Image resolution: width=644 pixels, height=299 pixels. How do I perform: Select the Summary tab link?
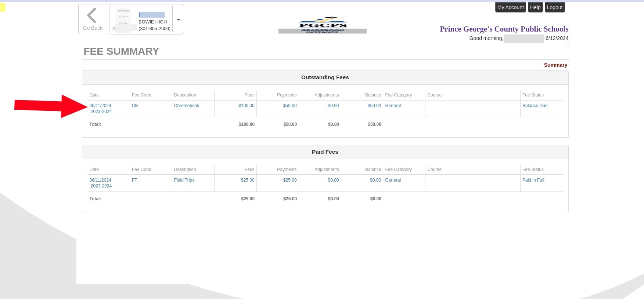pyautogui.click(x=555, y=65)
